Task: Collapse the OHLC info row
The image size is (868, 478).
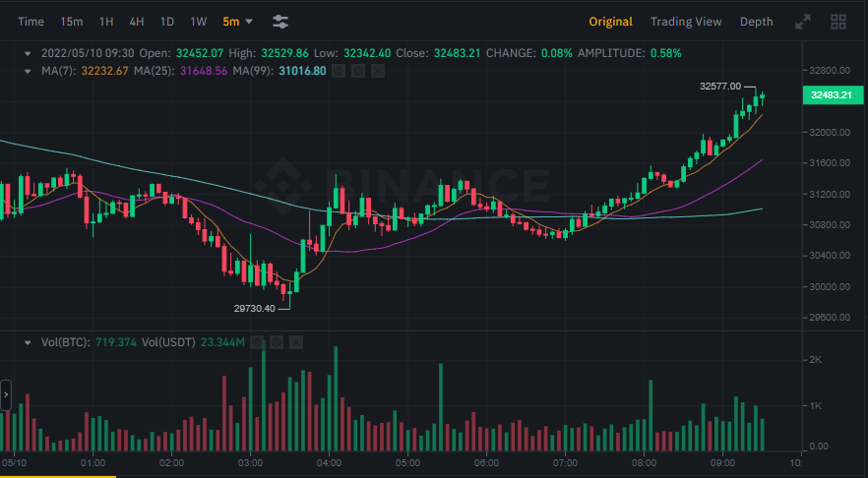Action: point(29,52)
